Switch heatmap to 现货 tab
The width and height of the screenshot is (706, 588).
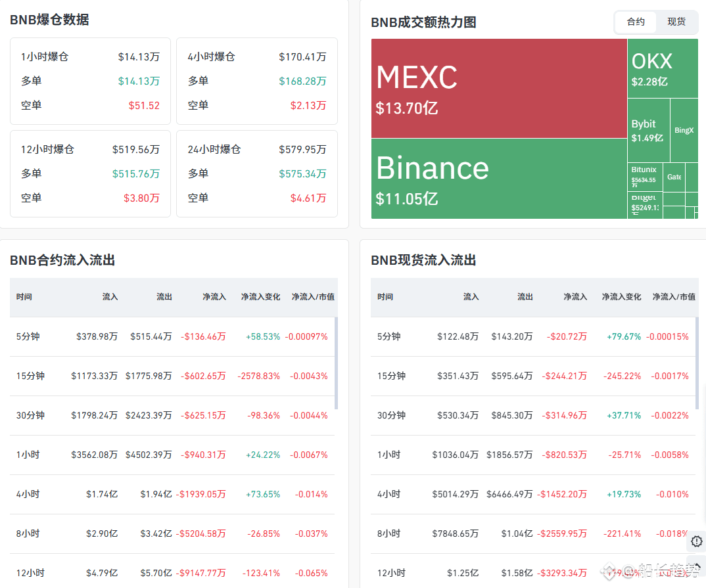click(x=676, y=22)
